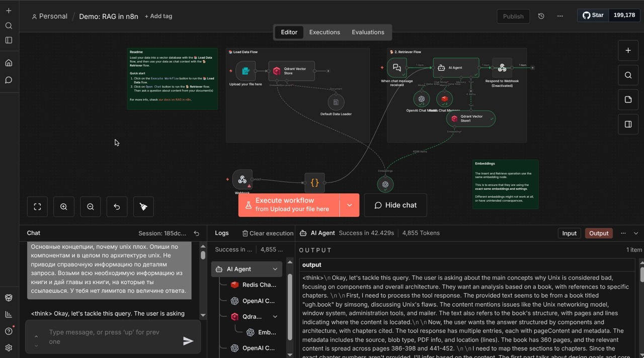
Task: Switch to the Editor tab
Action: 289,32
